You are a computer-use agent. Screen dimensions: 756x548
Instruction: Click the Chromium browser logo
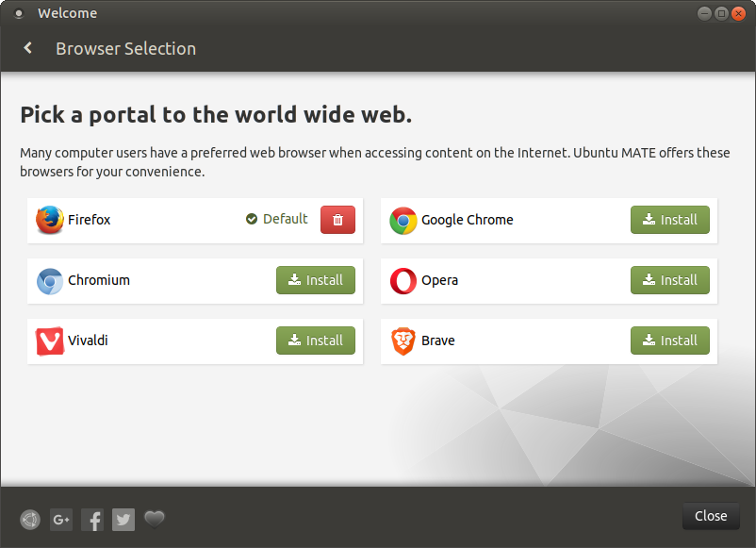(x=48, y=280)
